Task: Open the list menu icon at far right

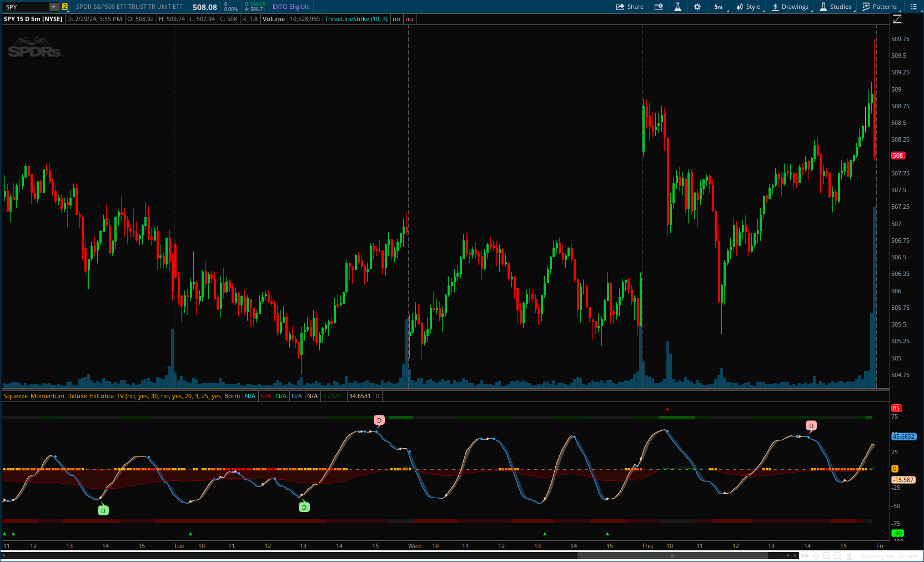Action: [x=914, y=7]
